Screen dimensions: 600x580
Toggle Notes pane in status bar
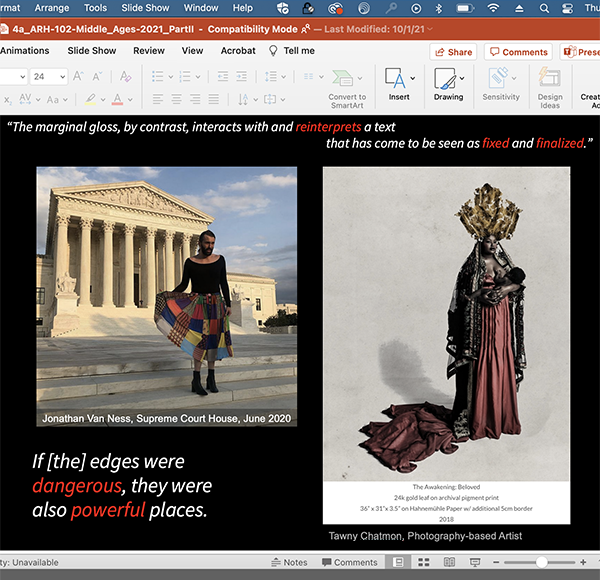point(289,562)
